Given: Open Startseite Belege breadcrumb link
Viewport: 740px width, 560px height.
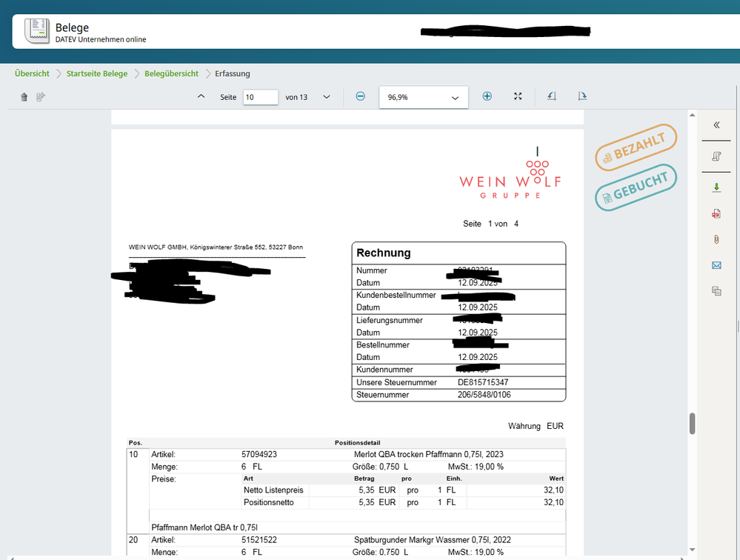Looking at the screenshot, I should tap(97, 73).
